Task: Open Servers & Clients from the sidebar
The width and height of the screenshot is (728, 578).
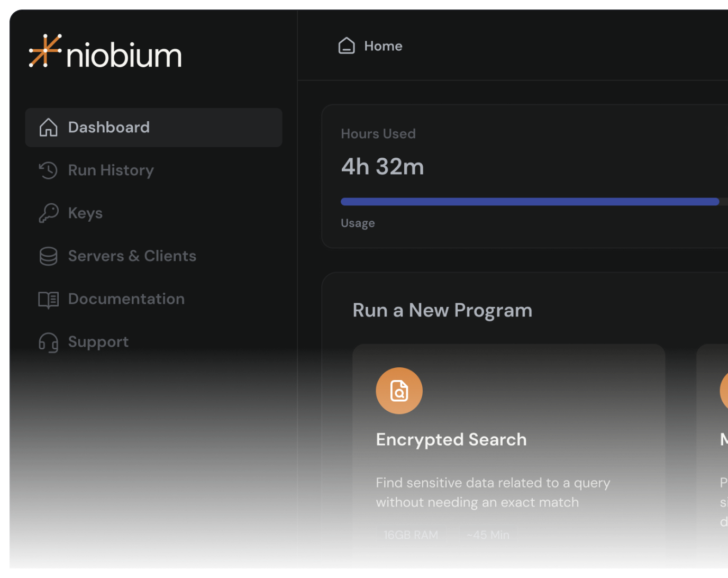Action: [x=132, y=256]
